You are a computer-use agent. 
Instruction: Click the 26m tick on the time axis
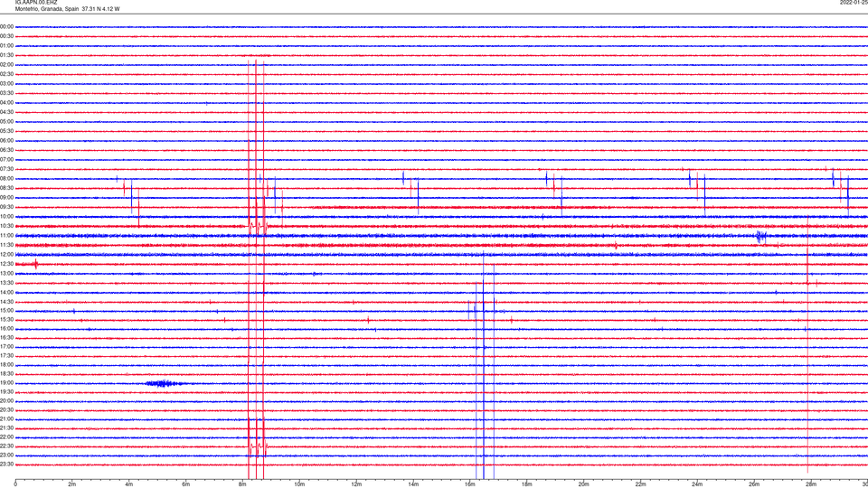point(754,484)
